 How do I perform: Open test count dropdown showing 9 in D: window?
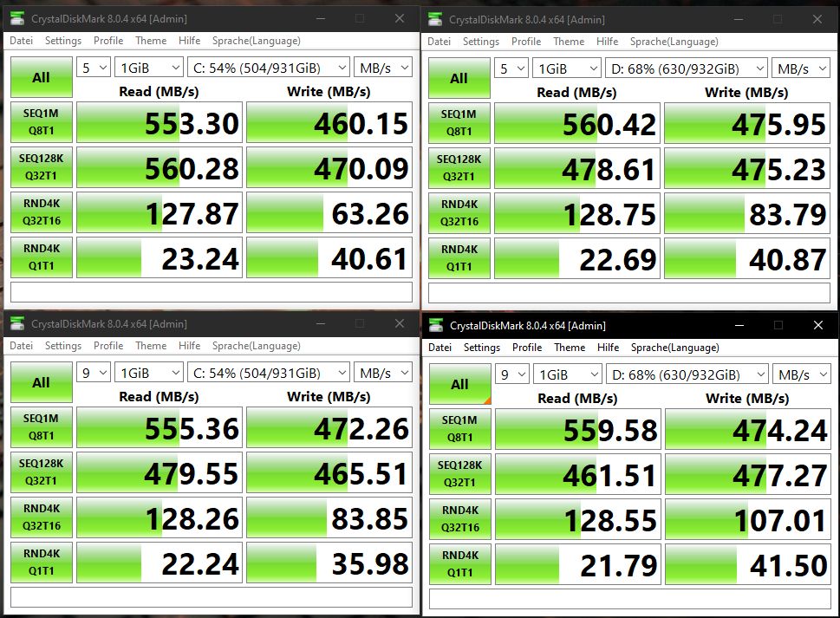tap(512, 374)
